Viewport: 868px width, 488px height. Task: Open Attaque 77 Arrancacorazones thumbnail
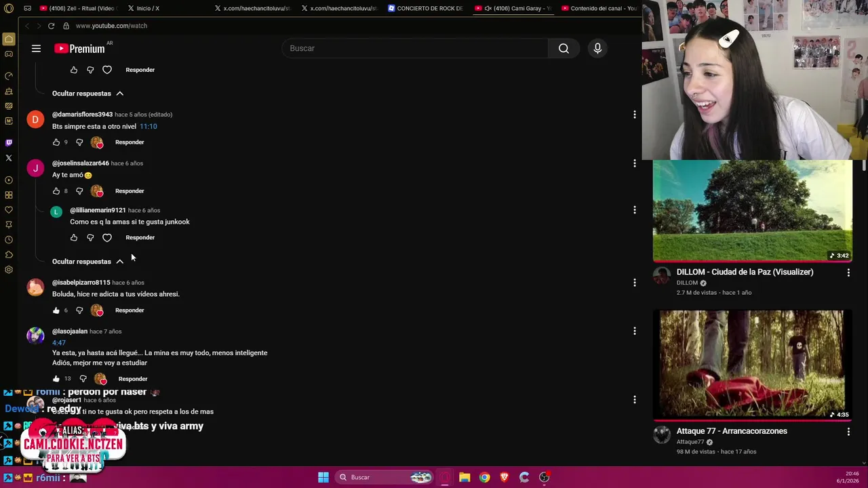coord(752,365)
